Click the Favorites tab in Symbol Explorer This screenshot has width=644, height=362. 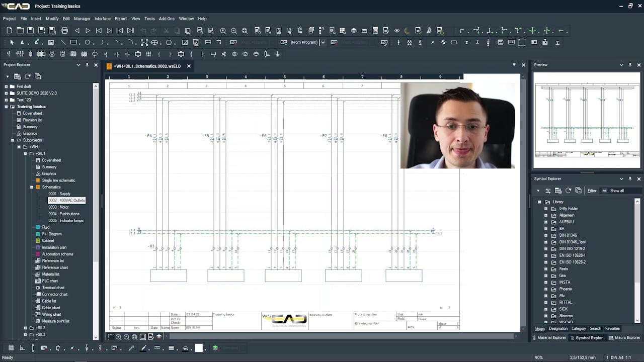pos(612,329)
